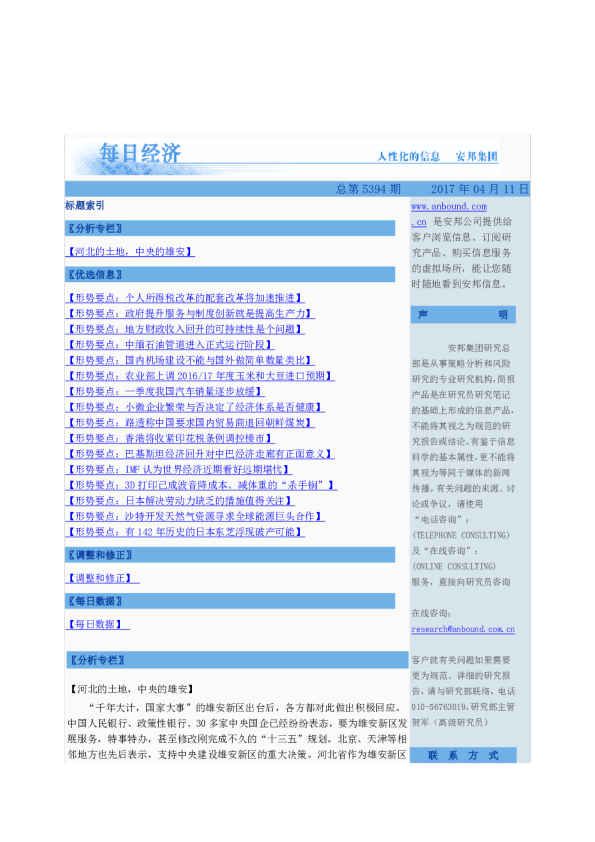Click the (TELEPHONE CONSULTING) text
Screen dimensions: 595x842
461,535
